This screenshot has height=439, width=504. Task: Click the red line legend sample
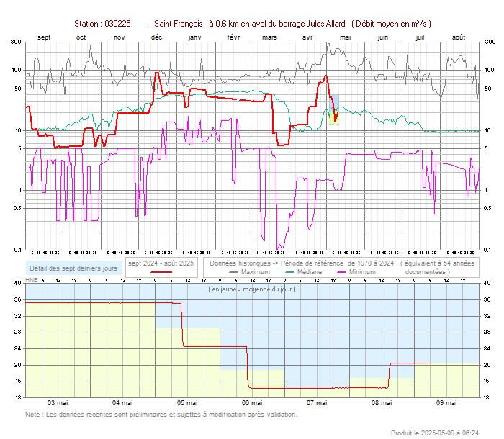161,272
